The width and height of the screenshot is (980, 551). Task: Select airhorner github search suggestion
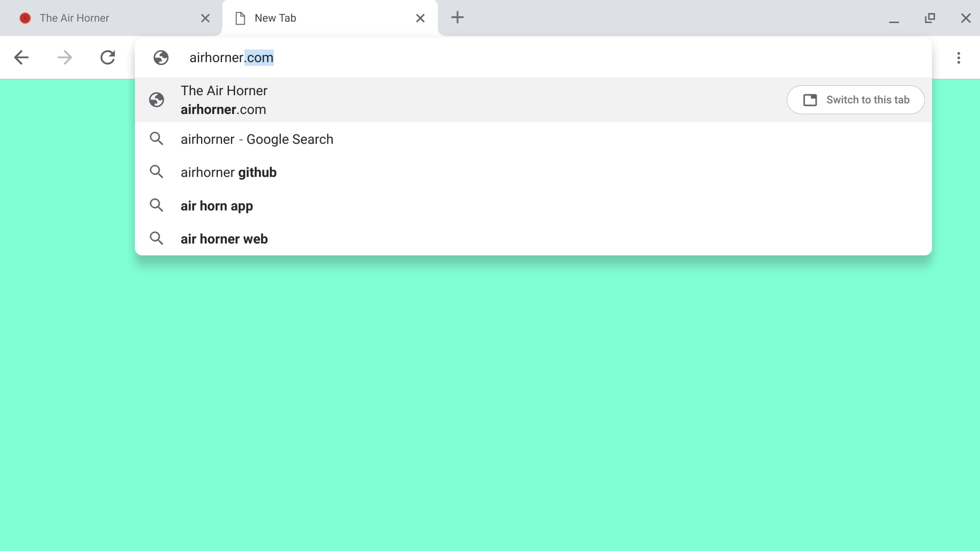(228, 172)
